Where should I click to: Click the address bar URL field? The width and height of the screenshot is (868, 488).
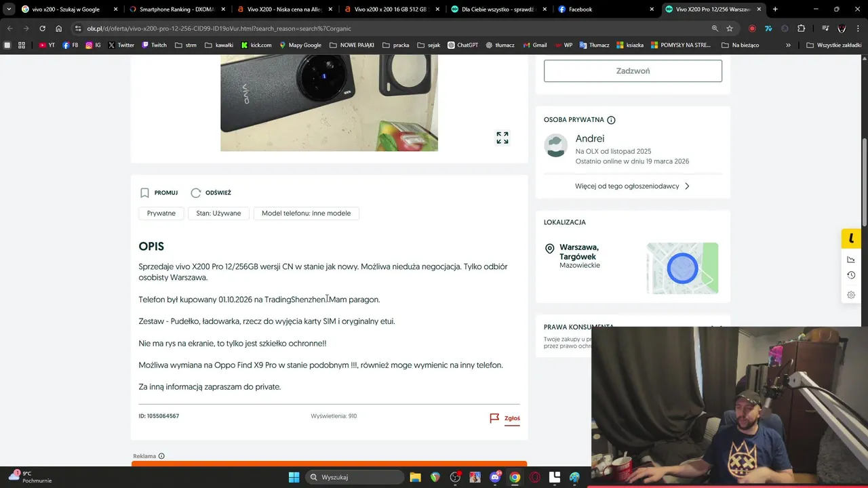[393, 28]
